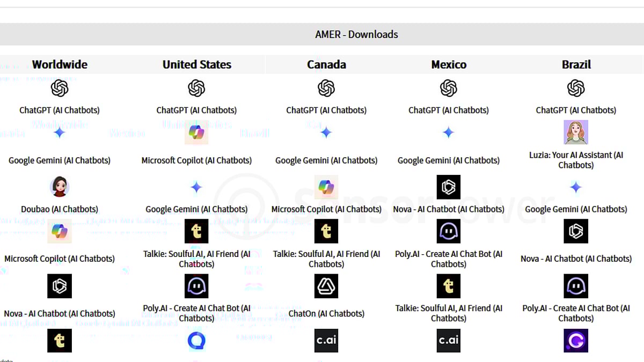
Task: Click the Microsoft Copilot icon under Worldwide
Action: [60, 231]
